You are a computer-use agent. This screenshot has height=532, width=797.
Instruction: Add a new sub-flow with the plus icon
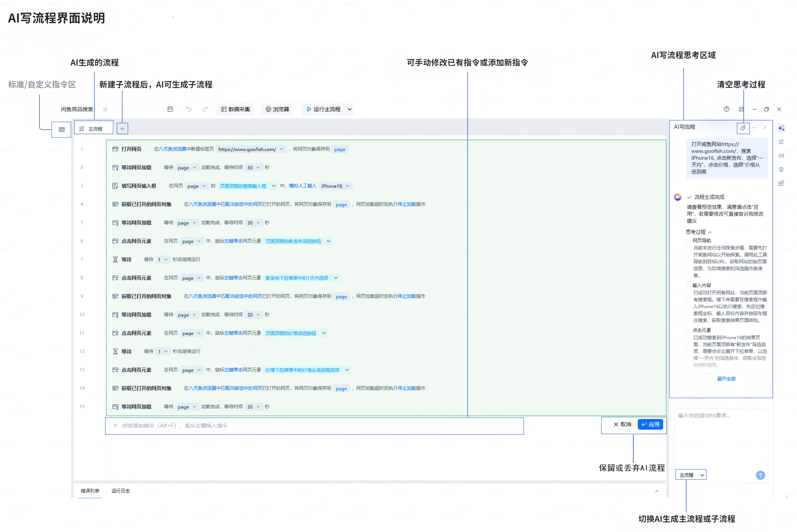(122, 129)
